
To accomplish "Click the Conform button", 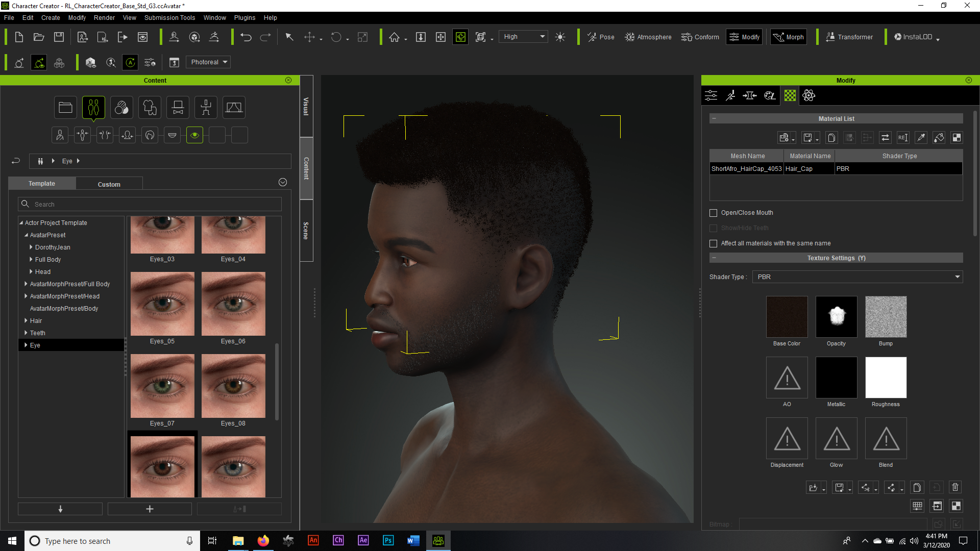I will point(700,37).
